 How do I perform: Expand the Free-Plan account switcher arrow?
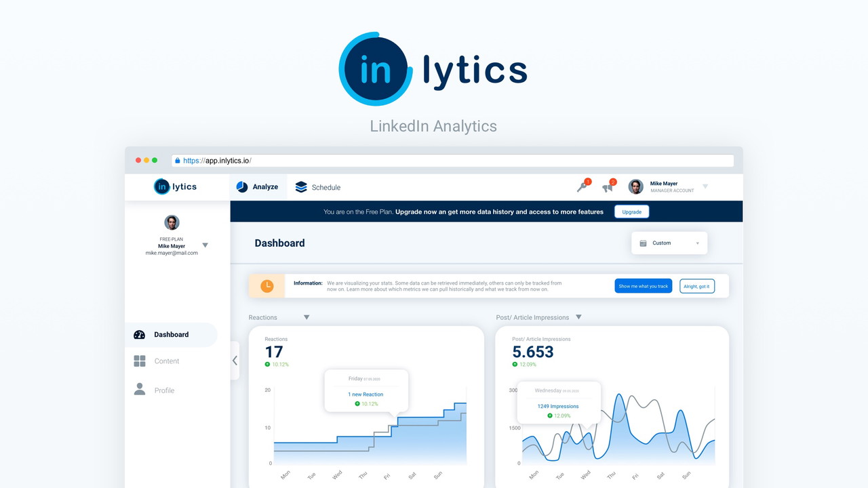(205, 245)
